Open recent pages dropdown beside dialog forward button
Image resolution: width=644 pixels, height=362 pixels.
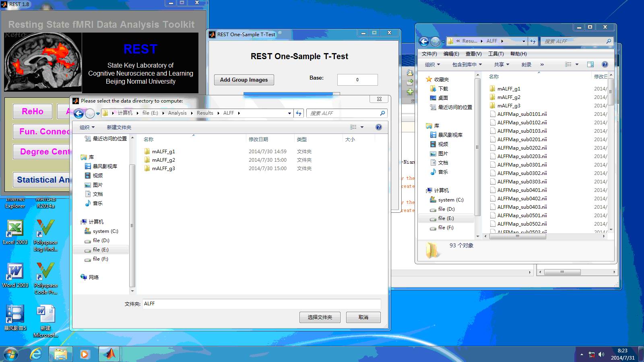(x=98, y=114)
